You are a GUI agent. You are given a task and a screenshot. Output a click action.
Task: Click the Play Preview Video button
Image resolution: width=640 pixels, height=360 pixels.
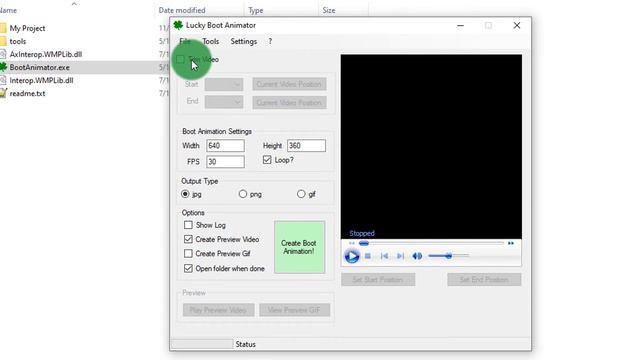point(218,310)
